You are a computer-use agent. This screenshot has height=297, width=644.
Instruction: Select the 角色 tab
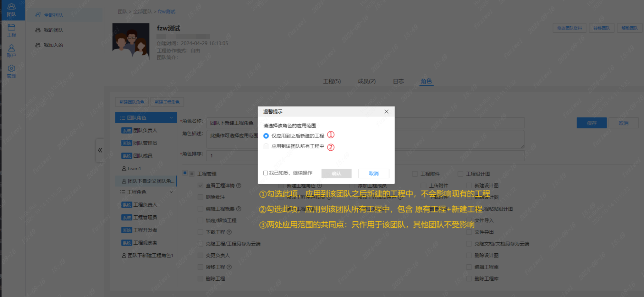[x=426, y=81]
